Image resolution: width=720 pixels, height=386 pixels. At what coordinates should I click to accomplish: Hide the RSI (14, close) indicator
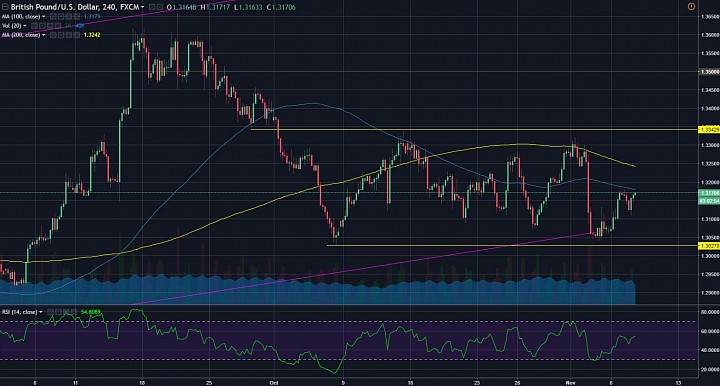point(51,312)
